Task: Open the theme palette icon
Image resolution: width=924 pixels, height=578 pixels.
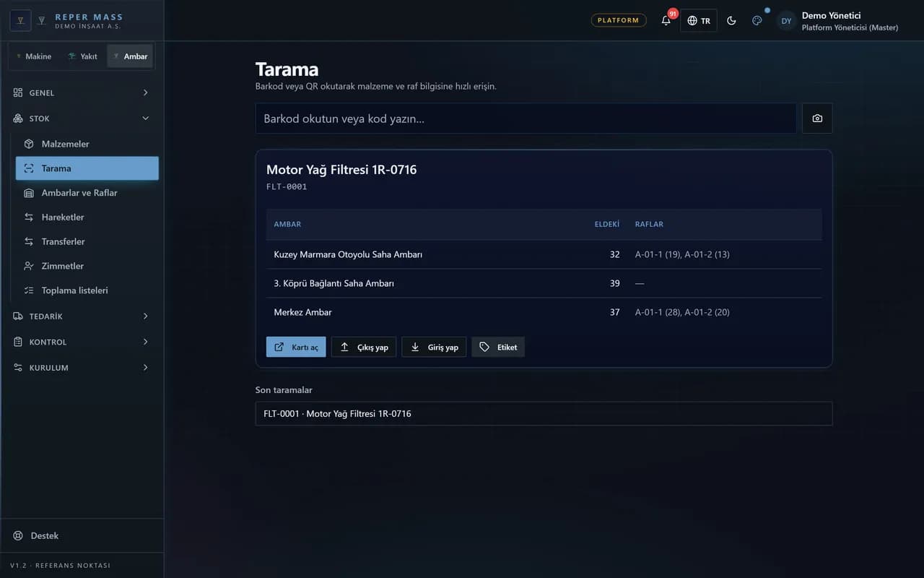Action: coord(757,20)
